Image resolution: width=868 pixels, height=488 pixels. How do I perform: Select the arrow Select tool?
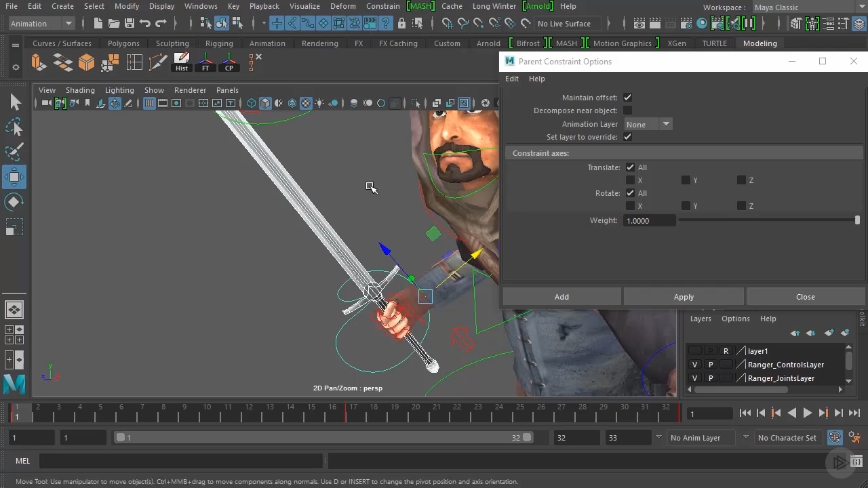(15, 102)
